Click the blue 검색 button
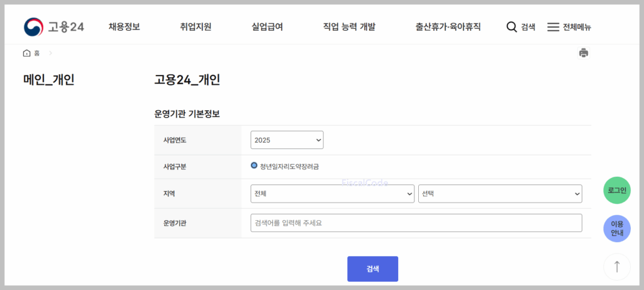This screenshot has height=290, width=644. tap(372, 269)
